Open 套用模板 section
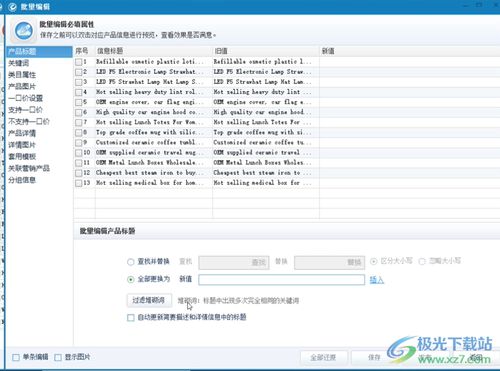The width and height of the screenshot is (500, 371). [22, 156]
